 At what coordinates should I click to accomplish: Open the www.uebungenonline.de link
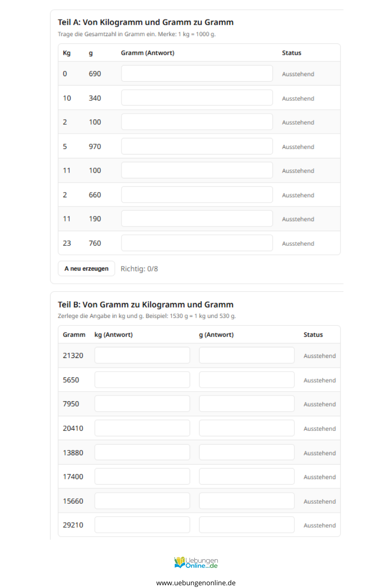196,583
